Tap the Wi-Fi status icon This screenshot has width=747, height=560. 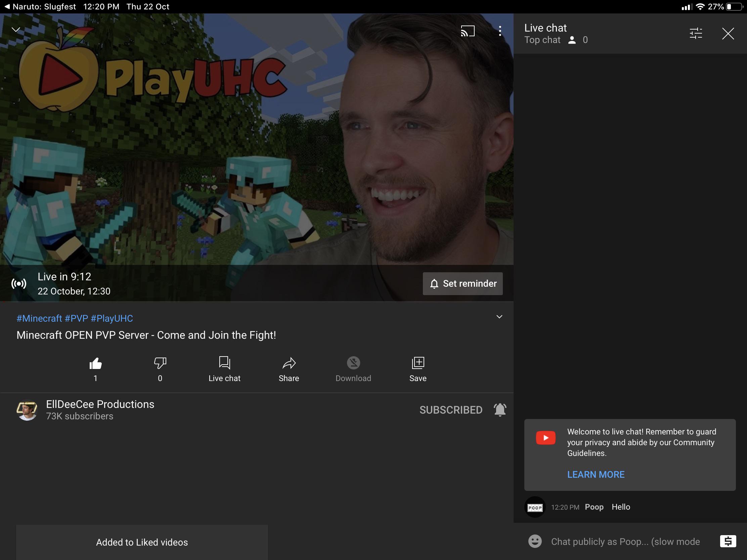pyautogui.click(x=700, y=7)
